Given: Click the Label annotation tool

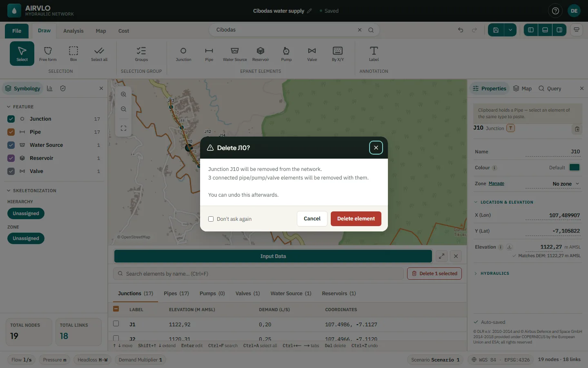Looking at the screenshot, I should click(x=374, y=54).
